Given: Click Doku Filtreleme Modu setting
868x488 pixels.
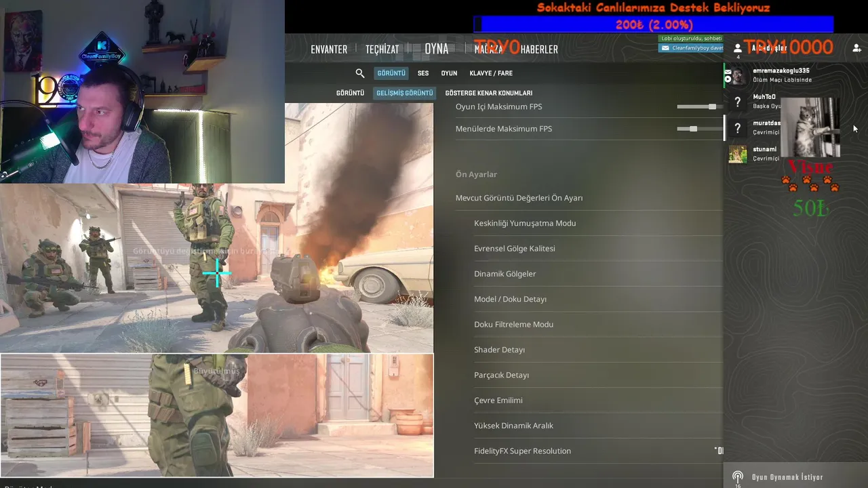Looking at the screenshot, I should click(598, 324).
